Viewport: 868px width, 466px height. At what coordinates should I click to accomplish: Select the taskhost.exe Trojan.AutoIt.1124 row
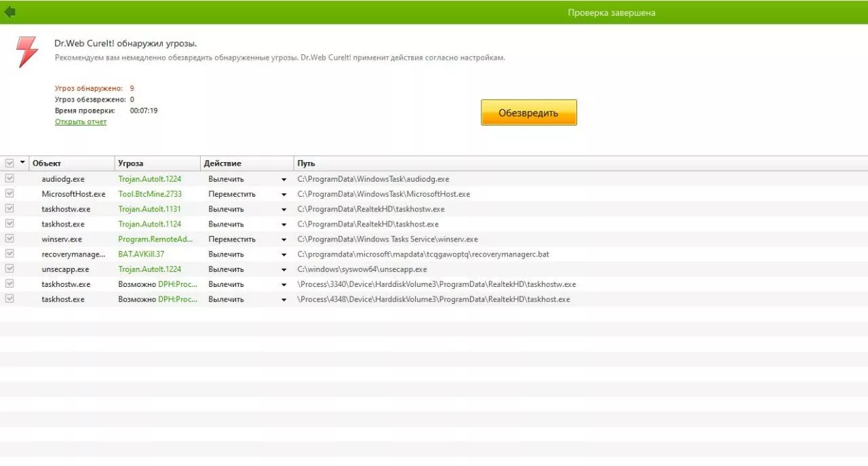434,224
